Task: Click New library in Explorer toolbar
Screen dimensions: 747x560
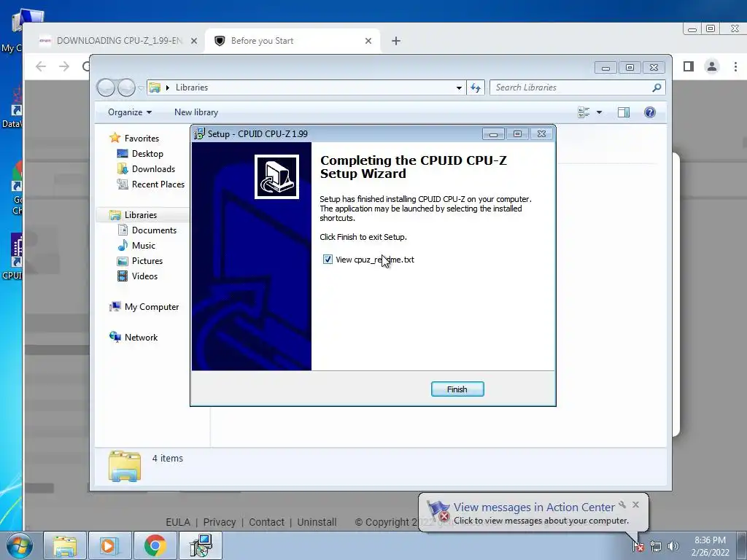Action: pos(196,112)
